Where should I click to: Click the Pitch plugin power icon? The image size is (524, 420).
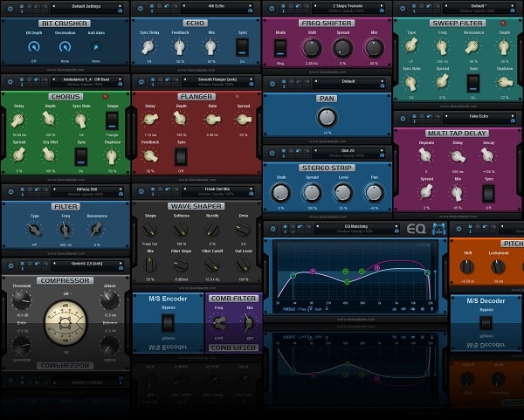click(458, 229)
